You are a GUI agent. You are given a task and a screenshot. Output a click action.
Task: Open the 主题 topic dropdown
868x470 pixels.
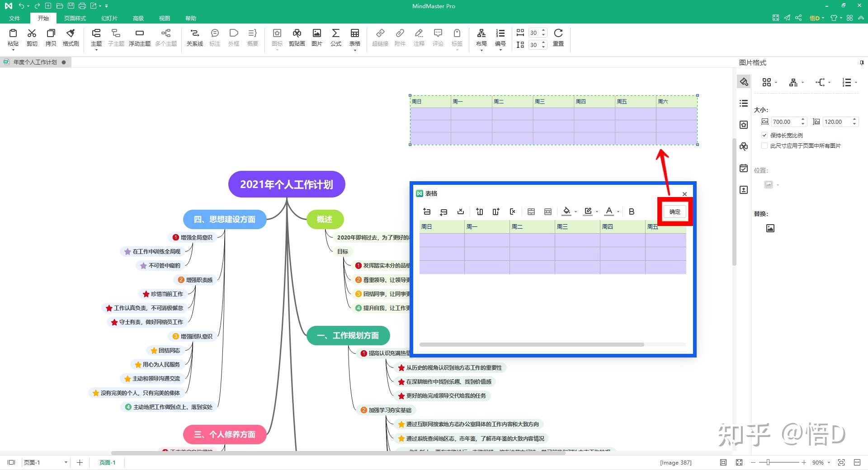(x=96, y=50)
